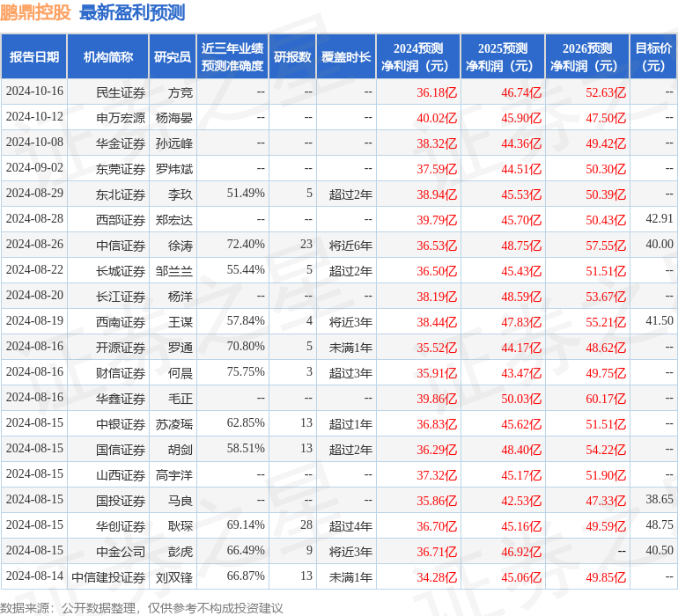Select the institution 华鑫证券
Screen dimensions: 678x616
click(x=121, y=399)
